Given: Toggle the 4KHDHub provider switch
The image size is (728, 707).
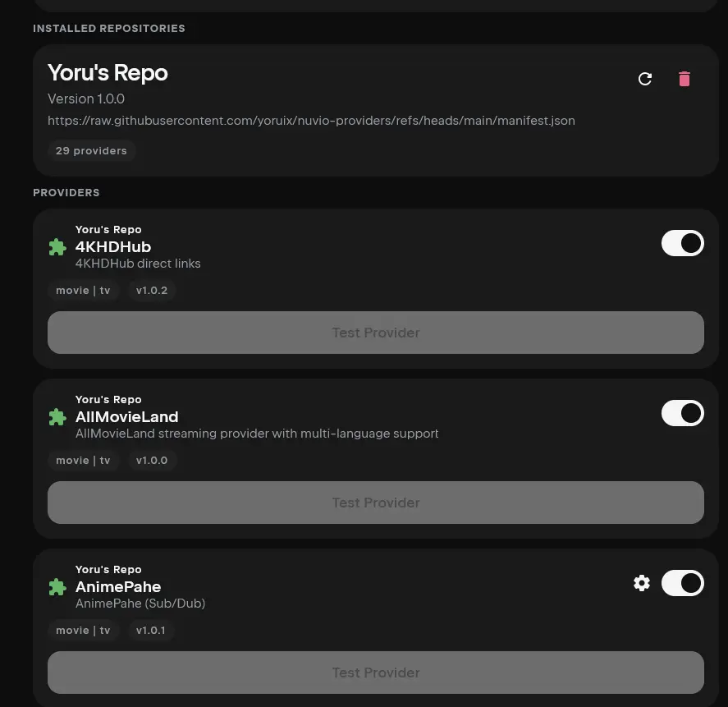Looking at the screenshot, I should (683, 243).
